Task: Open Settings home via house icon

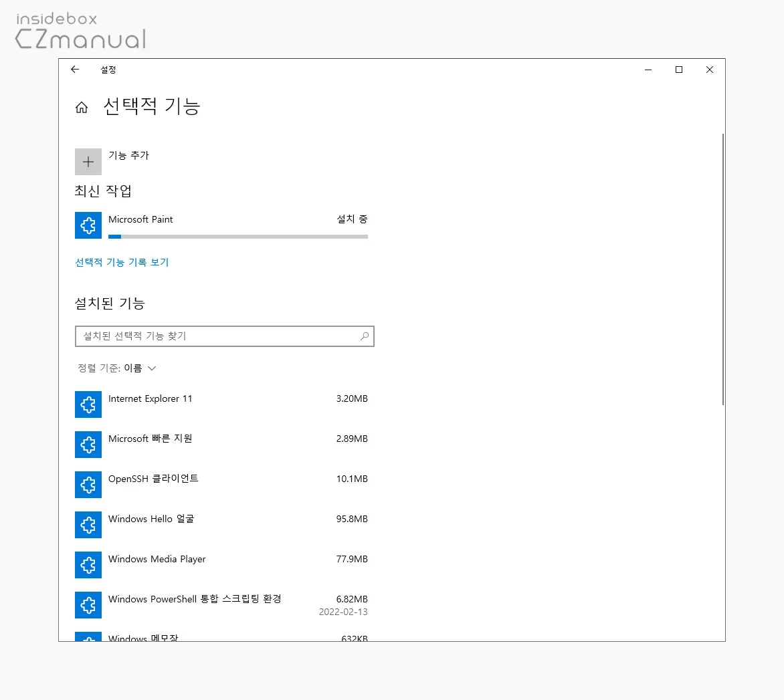Action: click(x=82, y=108)
